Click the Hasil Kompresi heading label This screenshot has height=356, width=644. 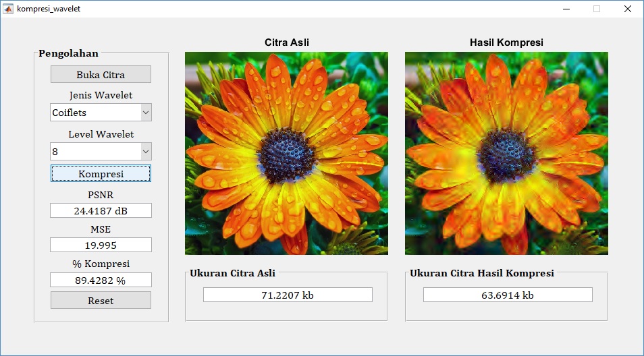point(506,42)
